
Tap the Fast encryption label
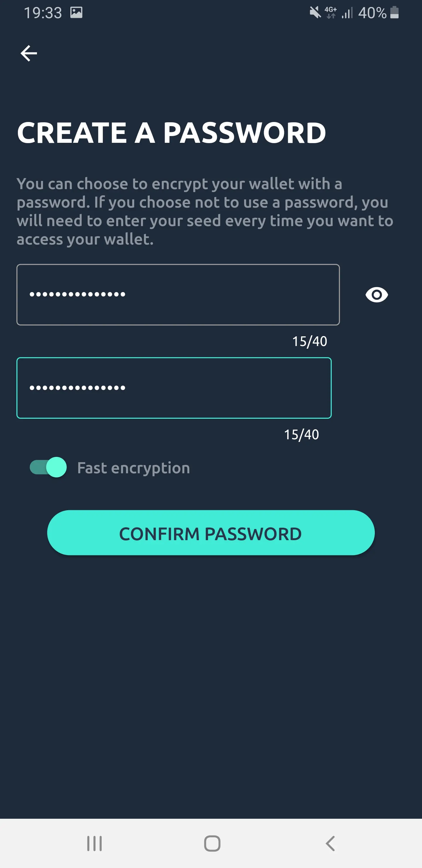coord(133,467)
